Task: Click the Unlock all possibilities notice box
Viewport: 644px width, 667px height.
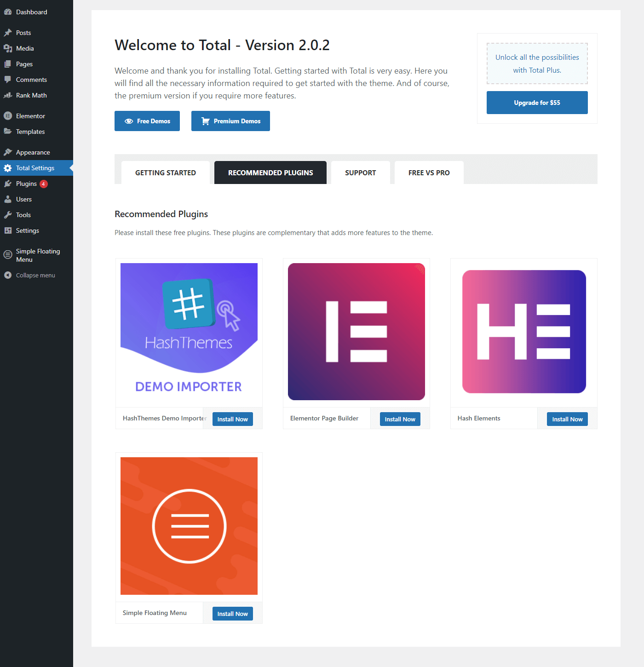Action: click(537, 63)
